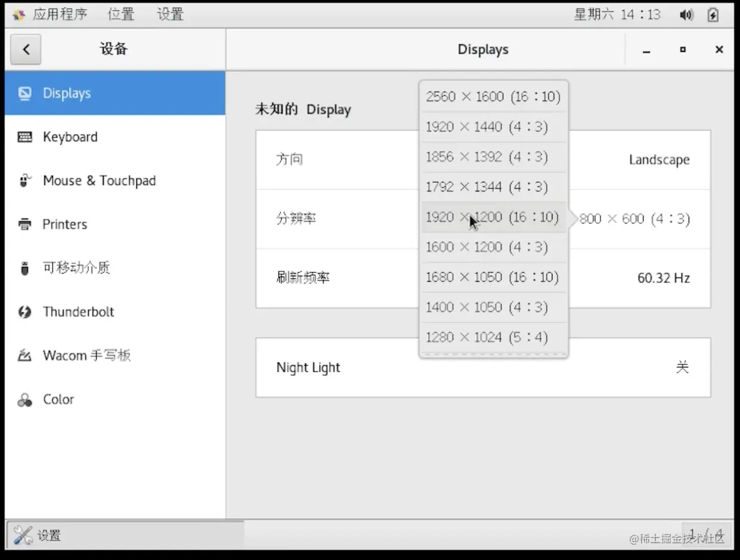Image resolution: width=740 pixels, height=560 pixels.
Task: Select Printers in the sidebar
Action: pyautogui.click(x=115, y=225)
